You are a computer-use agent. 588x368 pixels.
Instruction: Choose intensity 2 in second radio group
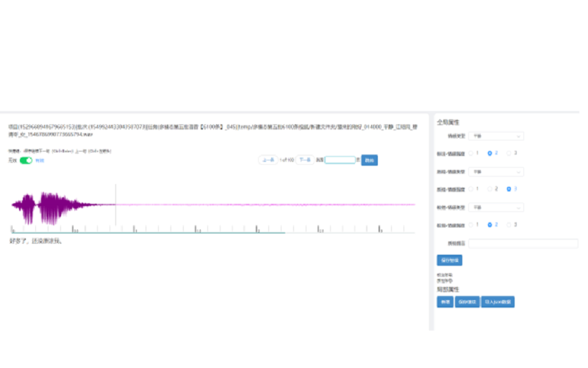coord(490,189)
